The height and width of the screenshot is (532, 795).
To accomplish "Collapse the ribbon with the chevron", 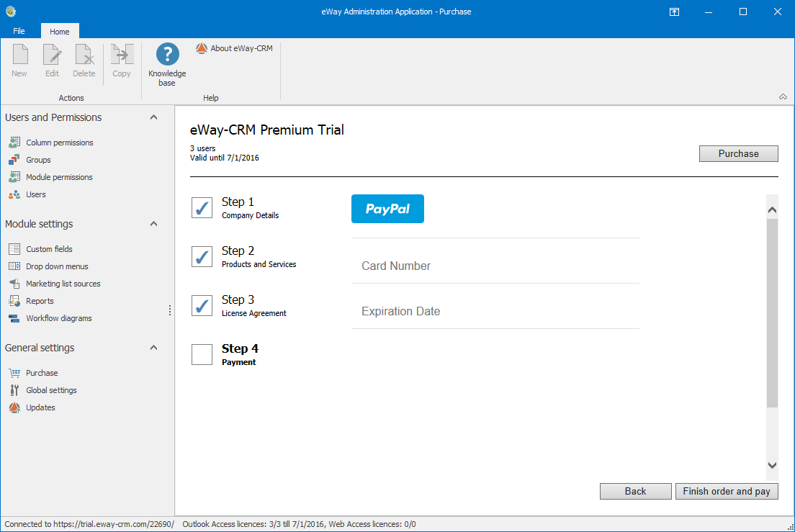I will point(783,96).
